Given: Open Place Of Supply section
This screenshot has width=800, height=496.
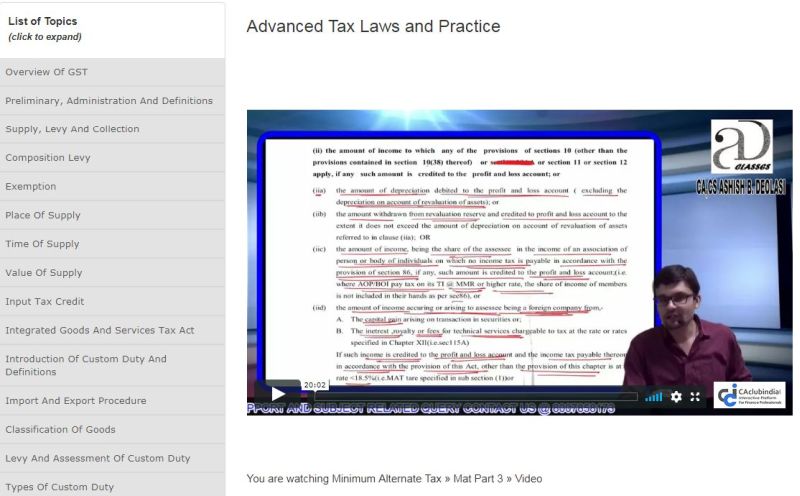Looking at the screenshot, I should click(x=43, y=215).
